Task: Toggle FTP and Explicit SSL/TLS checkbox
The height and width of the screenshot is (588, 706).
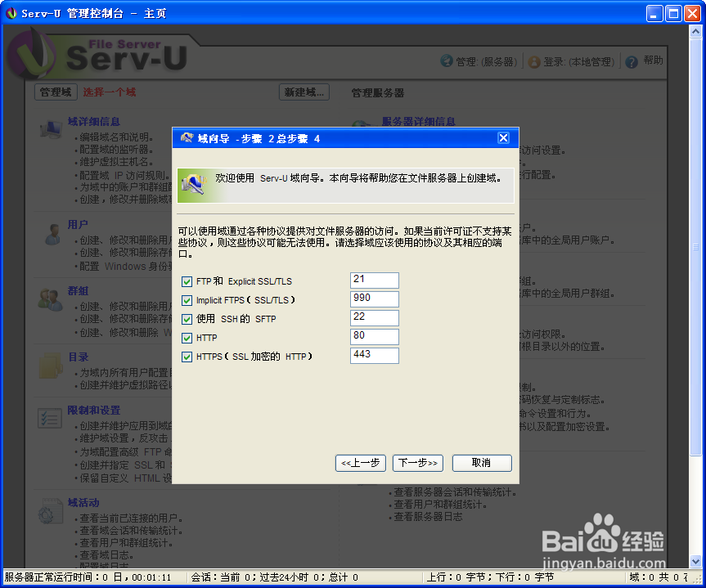Action: pyautogui.click(x=187, y=282)
